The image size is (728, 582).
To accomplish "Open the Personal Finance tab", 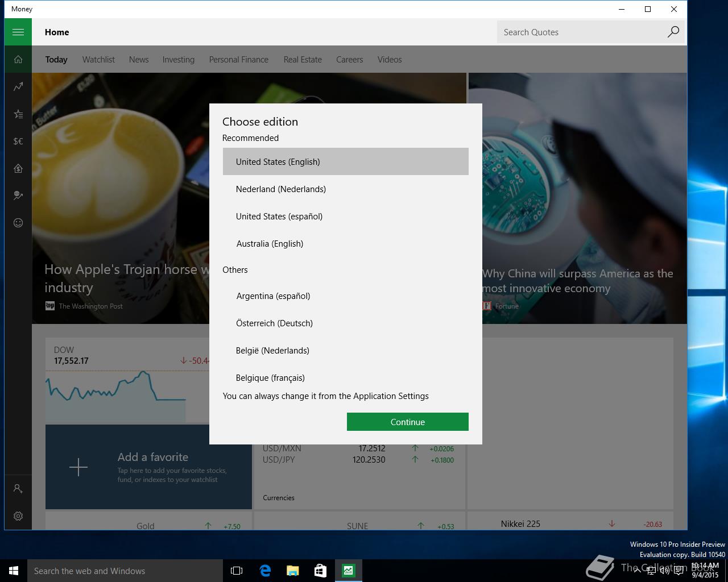I will click(x=239, y=59).
